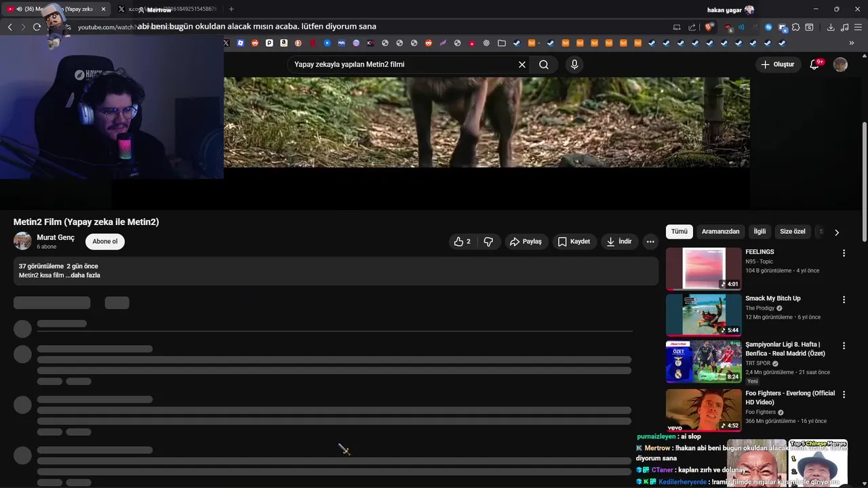Click the Foo Fighters - Everlong title
The width and height of the screenshot is (868, 488).
[x=790, y=398]
